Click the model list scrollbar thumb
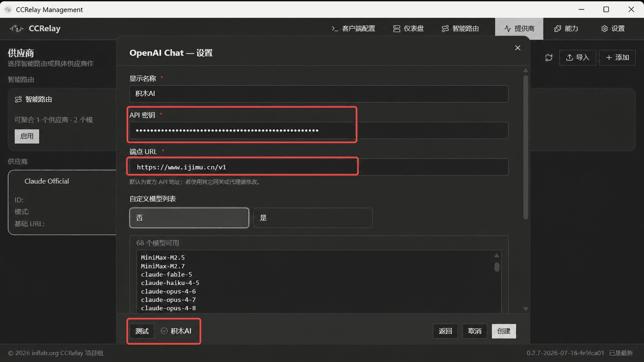 (497, 267)
